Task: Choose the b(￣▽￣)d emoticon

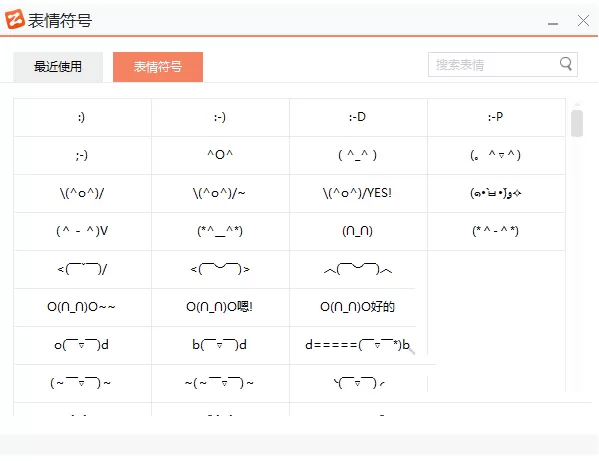Action: (220, 345)
